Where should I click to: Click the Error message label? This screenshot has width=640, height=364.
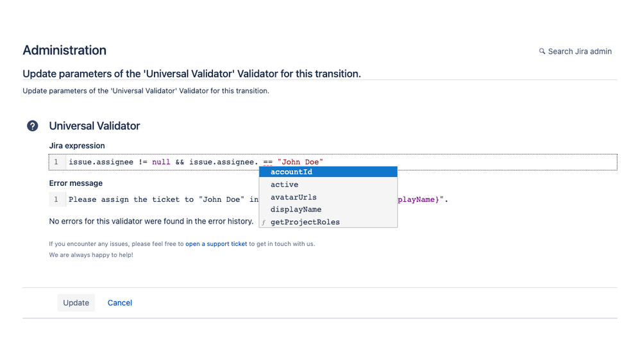[x=76, y=183]
